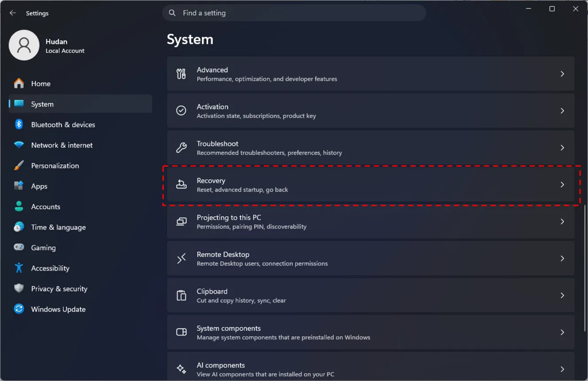Screen dimensions: 588x381
Task: Click 'Permissions, pairing PIN, discoverability' text
Action: click(251, 226)
